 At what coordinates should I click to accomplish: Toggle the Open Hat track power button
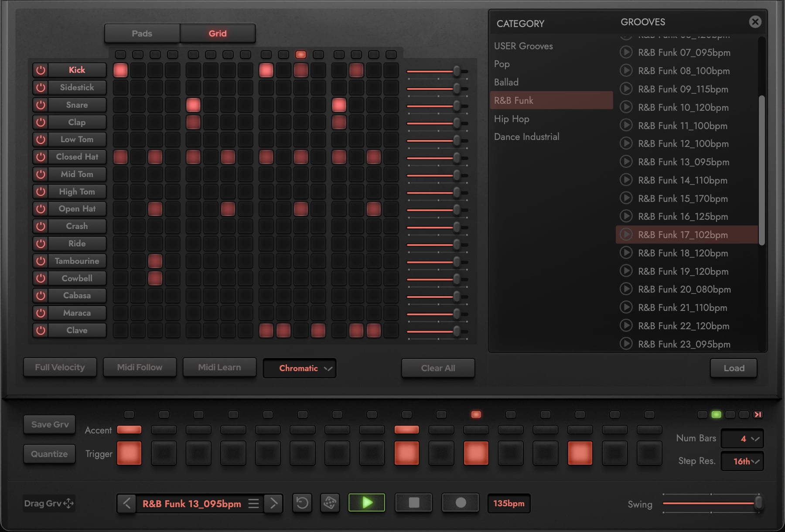click(41, 209)
